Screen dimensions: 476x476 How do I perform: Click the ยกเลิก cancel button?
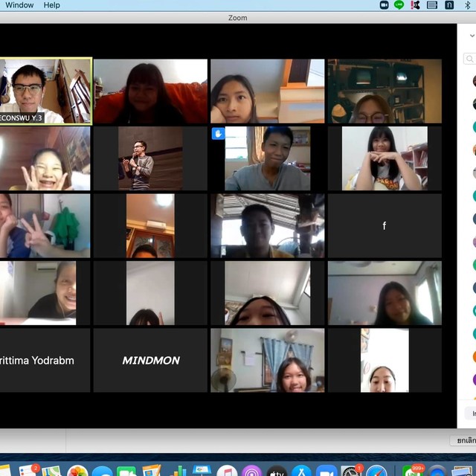tap(463, 440)
